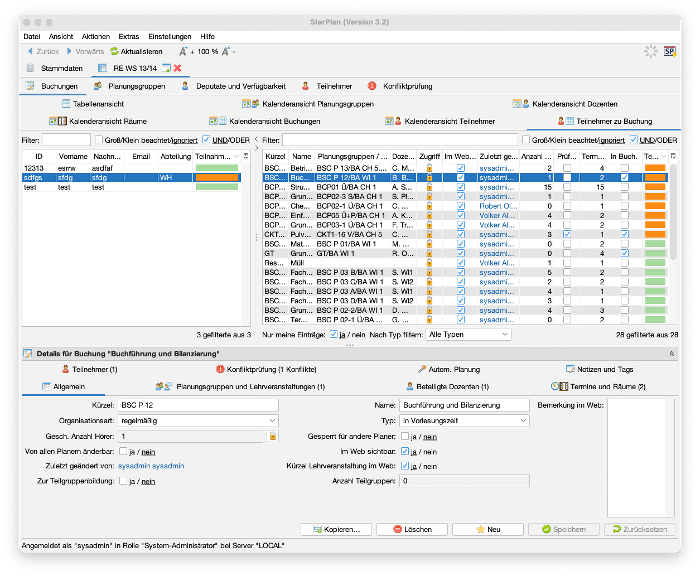Switch to Beteiligte Dozenten (1) tab
The image size is (700, 576).
click(x=448, y=387)
